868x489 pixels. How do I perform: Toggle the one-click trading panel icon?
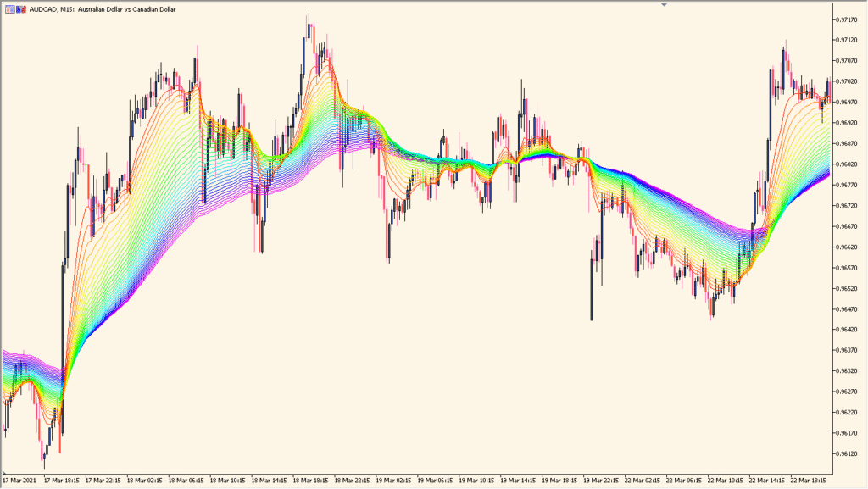pyautogui.click(x=10, y=9)
